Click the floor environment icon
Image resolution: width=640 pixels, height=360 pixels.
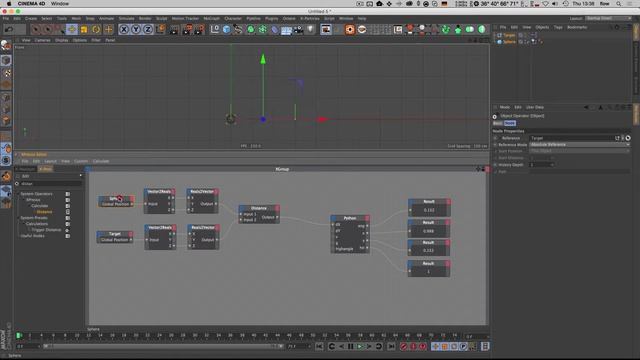tap(287, 30)
